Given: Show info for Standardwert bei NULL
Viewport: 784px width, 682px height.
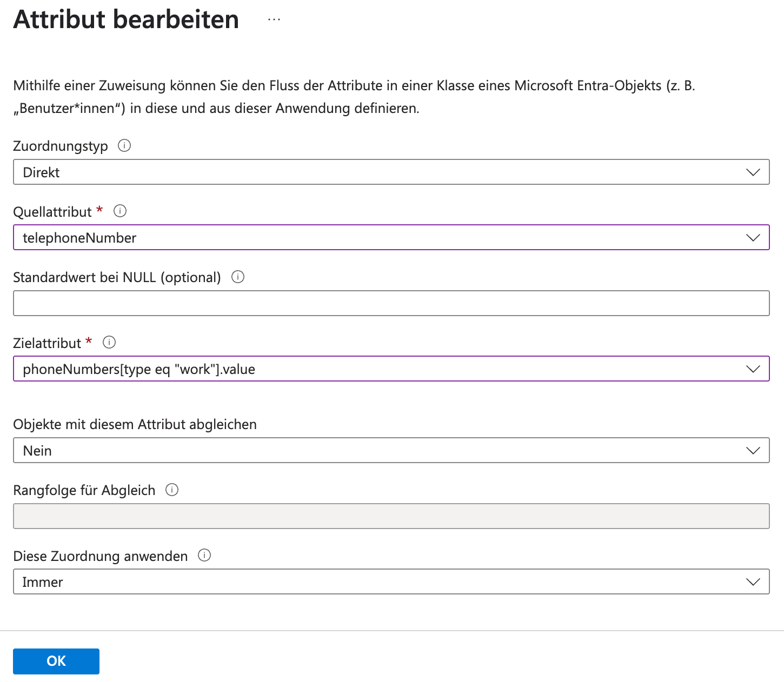Looking at the screenshot, I should 238,277.
